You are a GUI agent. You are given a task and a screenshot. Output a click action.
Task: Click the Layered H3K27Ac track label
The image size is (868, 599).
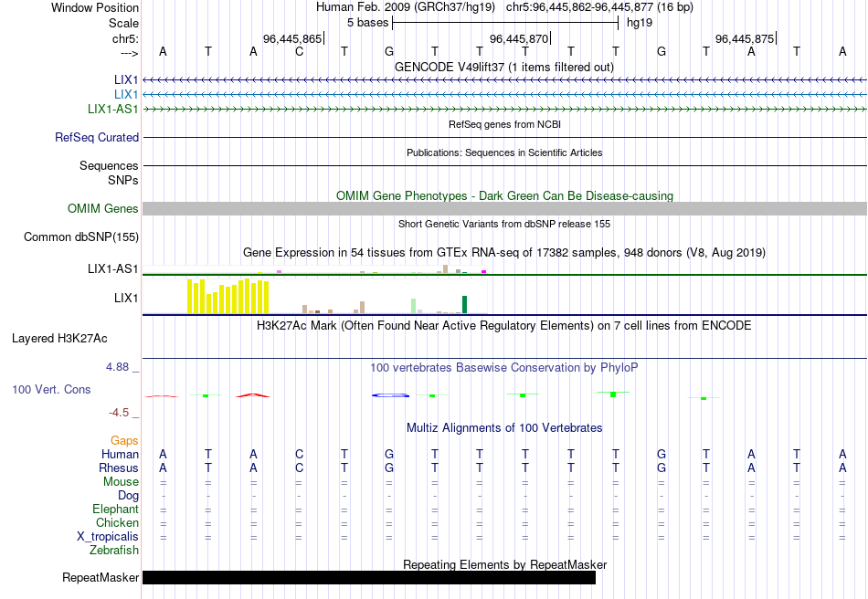point(59,339)
